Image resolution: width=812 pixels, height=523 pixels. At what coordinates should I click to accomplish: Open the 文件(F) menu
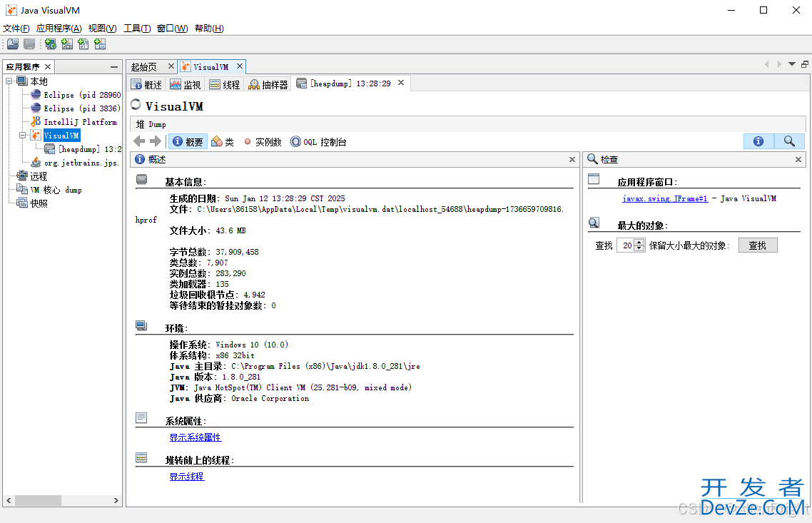pos(16,28)
